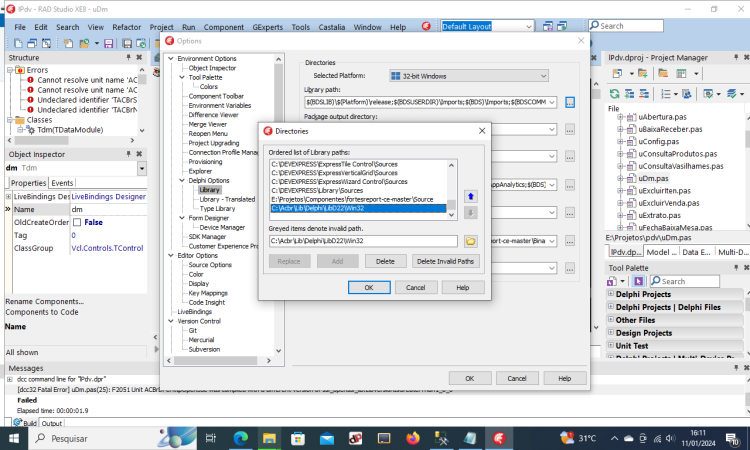
Task: Collapse the Delphi Options tree node
Action: pyautogui.click(x=182, y=180)
